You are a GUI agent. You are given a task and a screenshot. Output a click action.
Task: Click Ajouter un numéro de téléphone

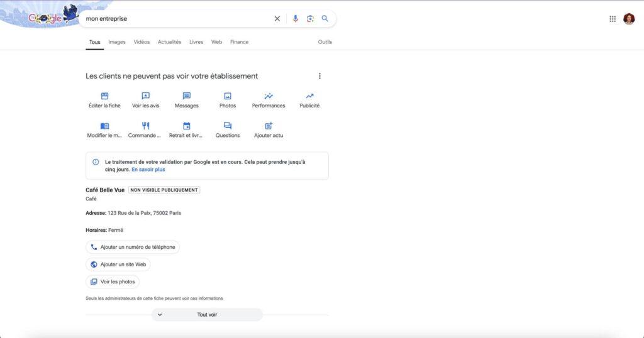(132, 247)
